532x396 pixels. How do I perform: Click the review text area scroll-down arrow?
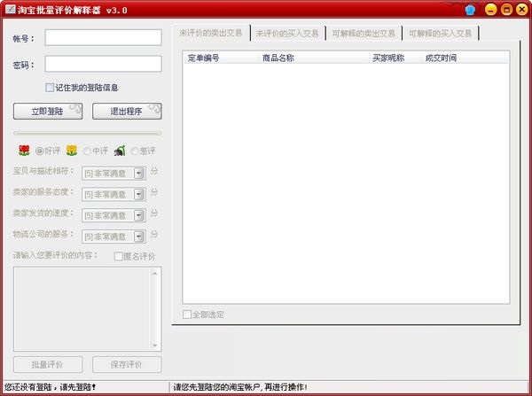pos(155,346)
